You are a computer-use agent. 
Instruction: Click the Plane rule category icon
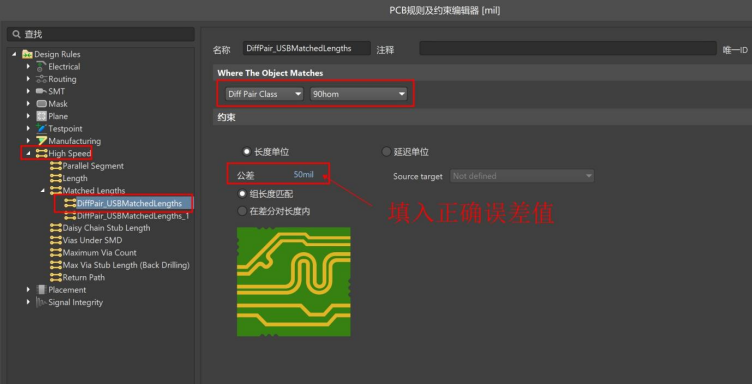pos(41,116)
